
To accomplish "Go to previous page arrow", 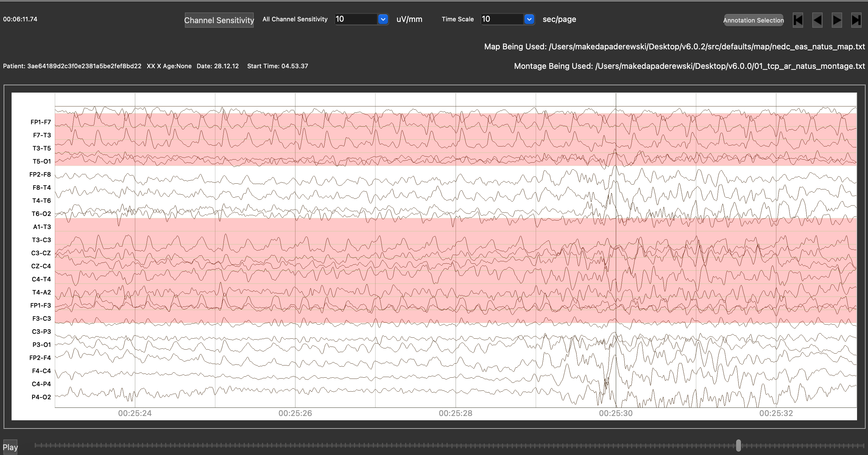I will coord(817,20).
